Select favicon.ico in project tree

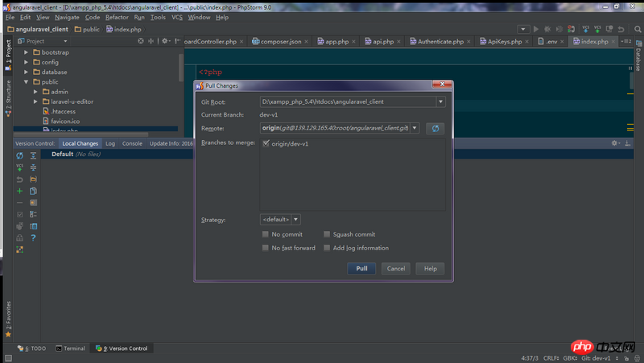point(61,122)
